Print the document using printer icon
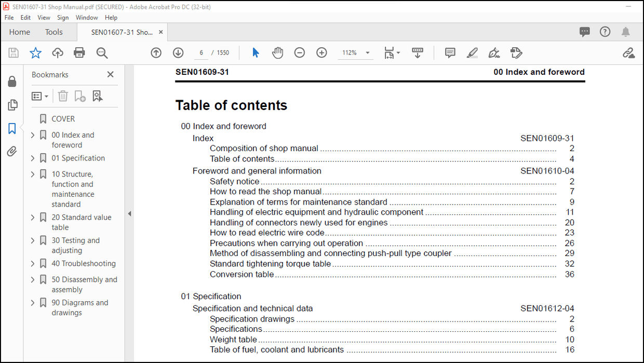Viewport: 644px width, 363px height. [79, 52]
